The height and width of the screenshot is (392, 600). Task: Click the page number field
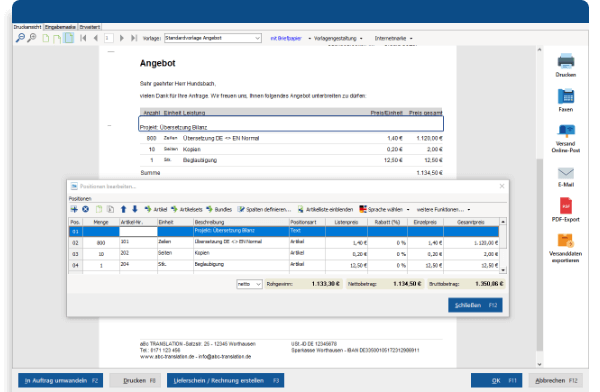(109, 38)
